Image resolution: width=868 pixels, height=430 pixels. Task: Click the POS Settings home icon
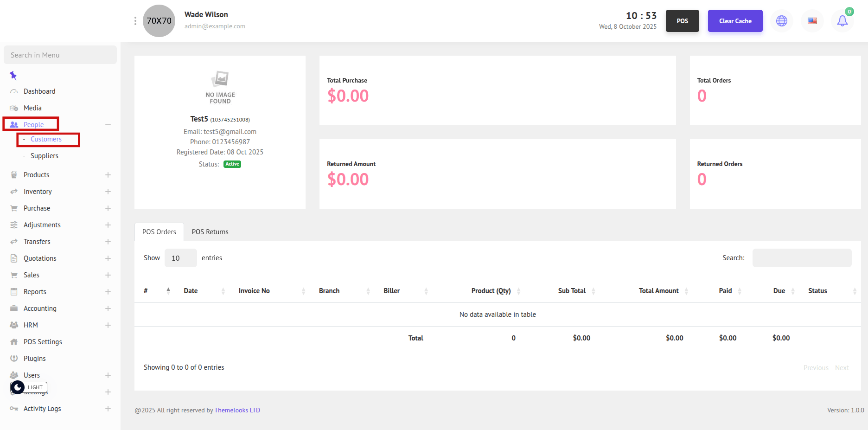point(14,342)
